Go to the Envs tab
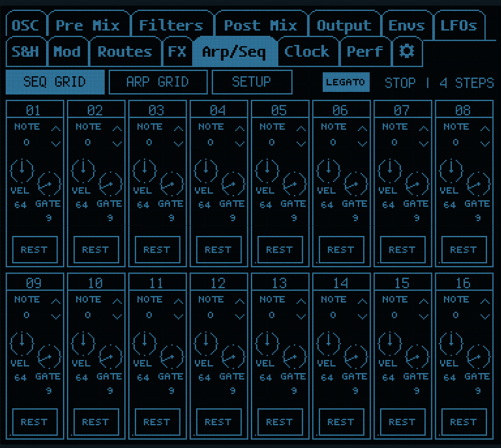Image resolution: width=501 pixels, height=448 pixels. point(407,25)
